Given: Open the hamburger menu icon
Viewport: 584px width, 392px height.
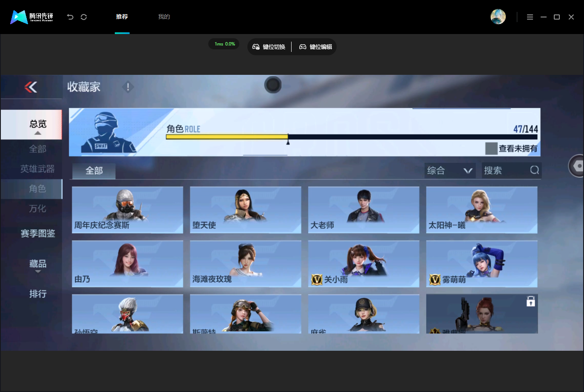Looking at the screenshot, I should click(530, 17).
